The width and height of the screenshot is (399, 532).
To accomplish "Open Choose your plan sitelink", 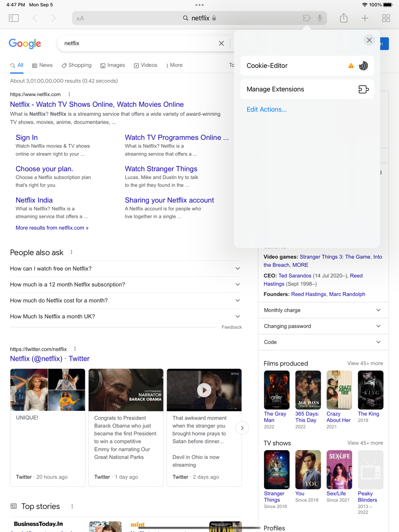I will [x=44, y=169].
